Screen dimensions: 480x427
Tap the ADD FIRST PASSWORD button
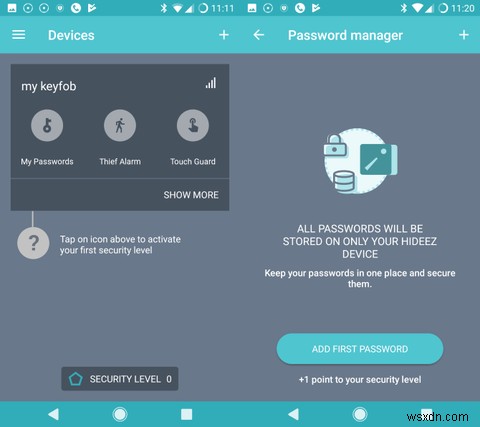coord(360,349)
